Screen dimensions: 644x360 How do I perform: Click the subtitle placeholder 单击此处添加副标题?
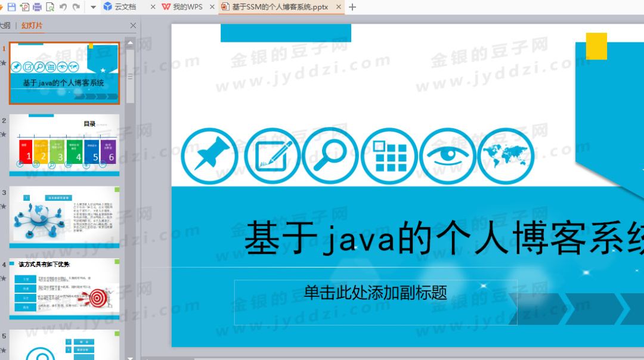tap(376, 303)
